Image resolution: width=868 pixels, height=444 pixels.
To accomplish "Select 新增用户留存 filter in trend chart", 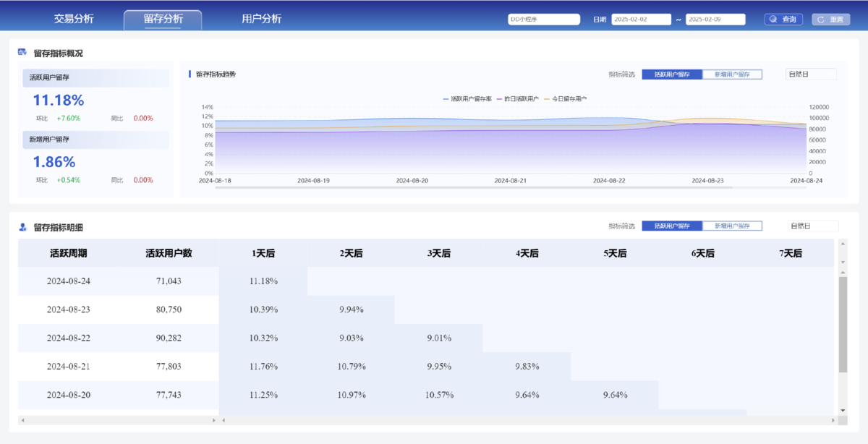I will 732,74.
